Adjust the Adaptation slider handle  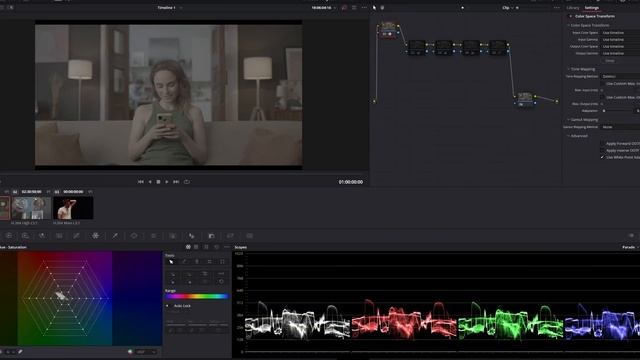(x=604, y=111)
